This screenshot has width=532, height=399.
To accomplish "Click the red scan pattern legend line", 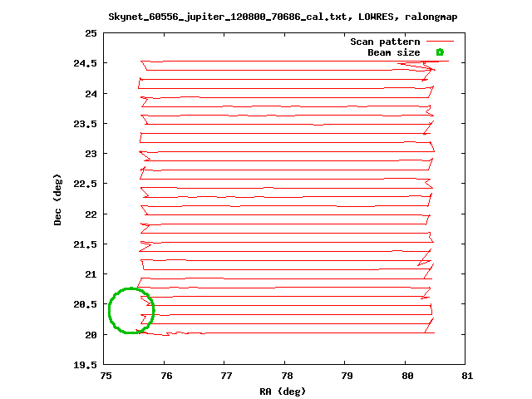I will click(x=440, y=42).
